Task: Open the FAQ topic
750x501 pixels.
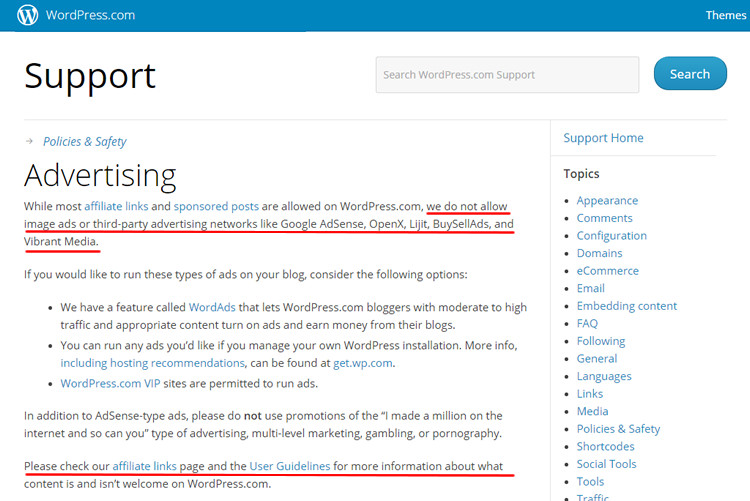Action: tap(587, 323)
